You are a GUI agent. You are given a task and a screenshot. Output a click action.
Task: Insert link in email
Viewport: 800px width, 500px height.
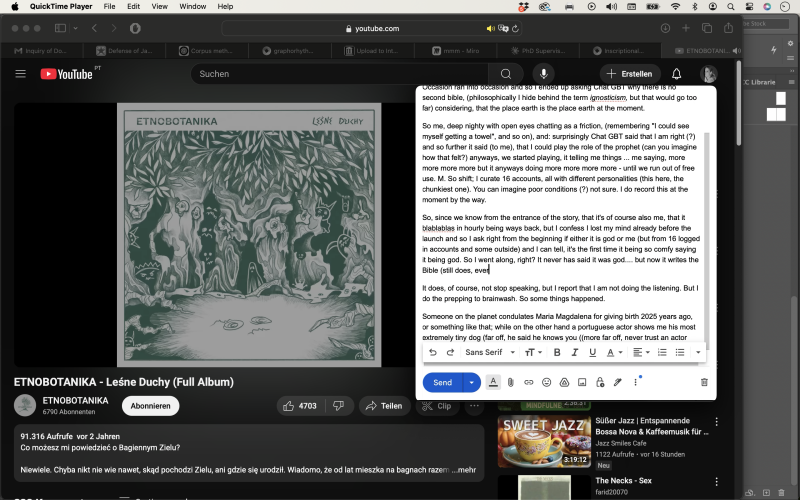point(529,382)
